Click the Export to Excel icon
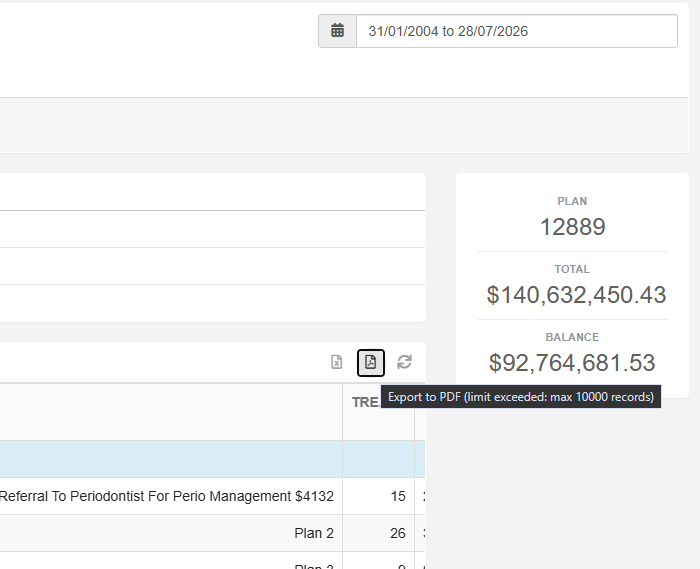The image size is (700, 569). point(337,362)
